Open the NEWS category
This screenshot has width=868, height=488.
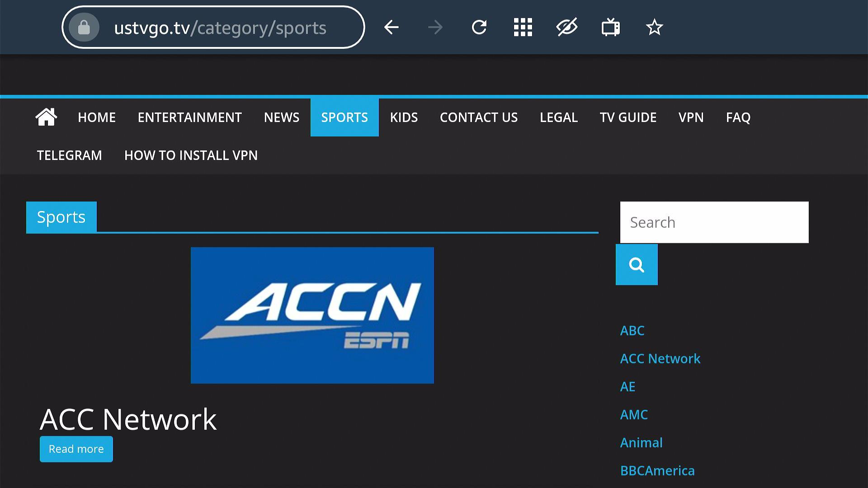(x=282, y=117)
